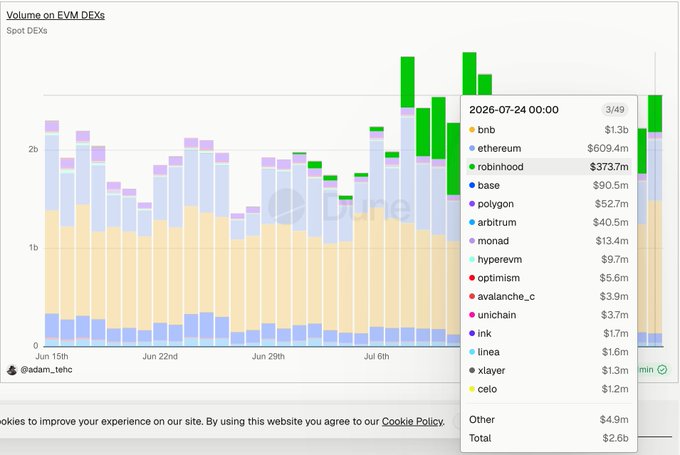This screenshot has width=680, height=455.
Task: Select the monad tooltip row
Action: 549,241
